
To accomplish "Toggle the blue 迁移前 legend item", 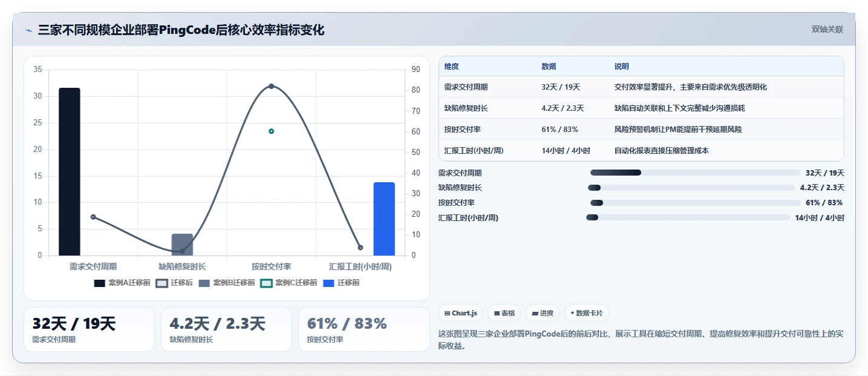I will pos(341,283).
